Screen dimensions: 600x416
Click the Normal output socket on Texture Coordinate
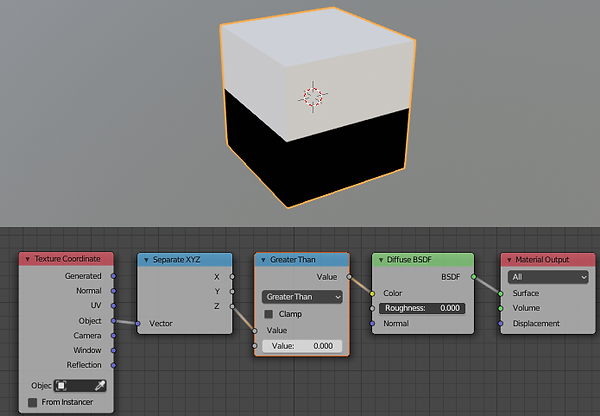click(x=113, y=291)
